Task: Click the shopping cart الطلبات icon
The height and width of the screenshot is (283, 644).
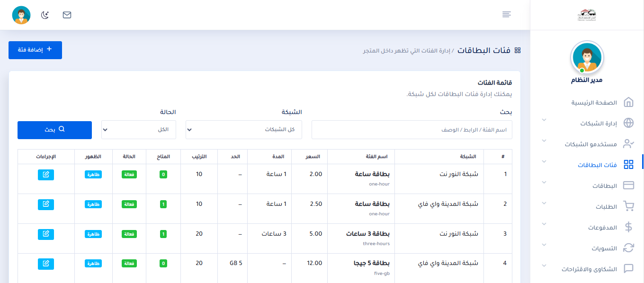Action: pos(628,206)
